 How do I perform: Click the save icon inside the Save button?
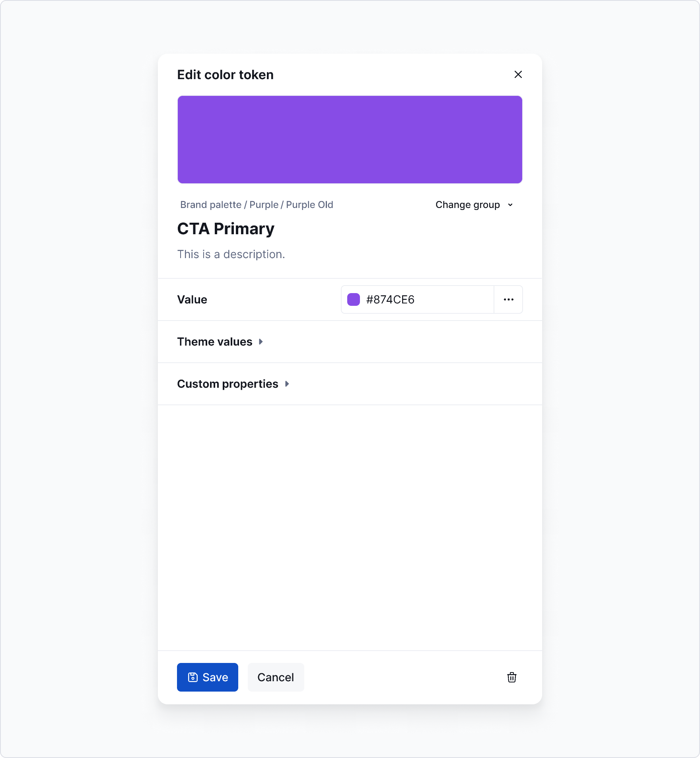coord(192,677)
